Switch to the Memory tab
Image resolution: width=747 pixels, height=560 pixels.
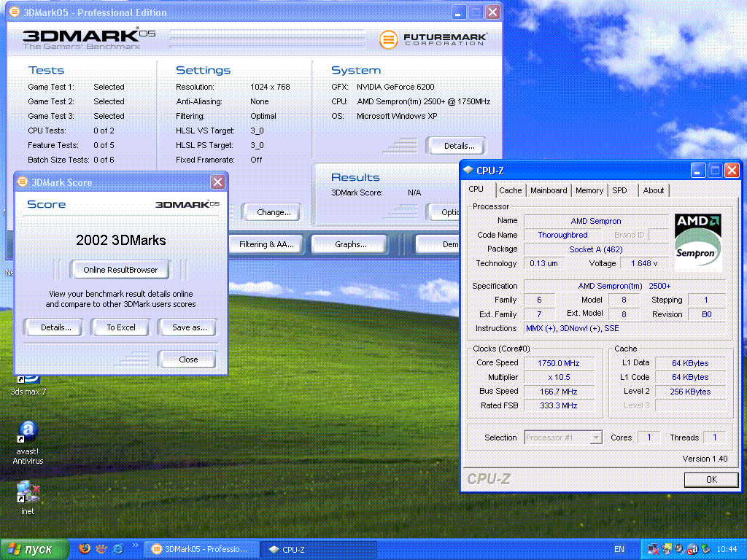pyautogui.click(x=589, y=190)
